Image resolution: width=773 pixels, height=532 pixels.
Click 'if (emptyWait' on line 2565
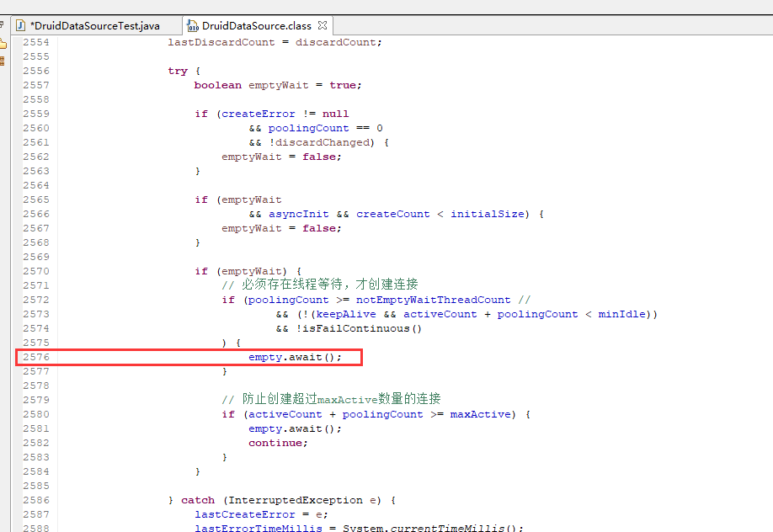[x=238, y=199]
